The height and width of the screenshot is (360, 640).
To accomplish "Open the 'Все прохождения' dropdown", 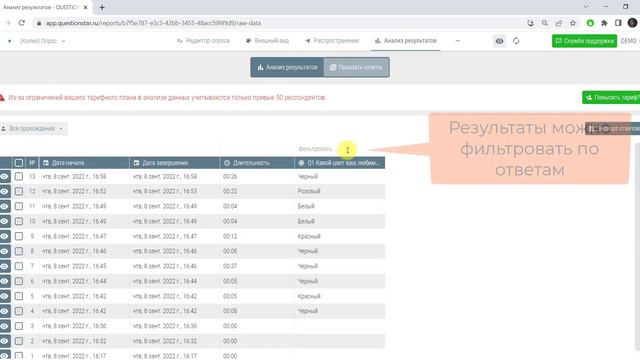I will pos(33,129).
